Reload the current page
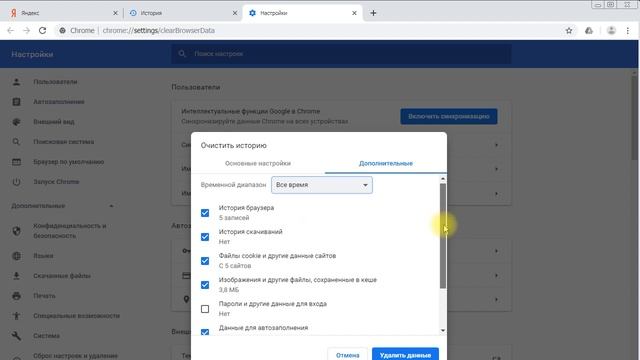Viewport: 640px width, 360px height. pyautogui.click(x=42, y=31)
